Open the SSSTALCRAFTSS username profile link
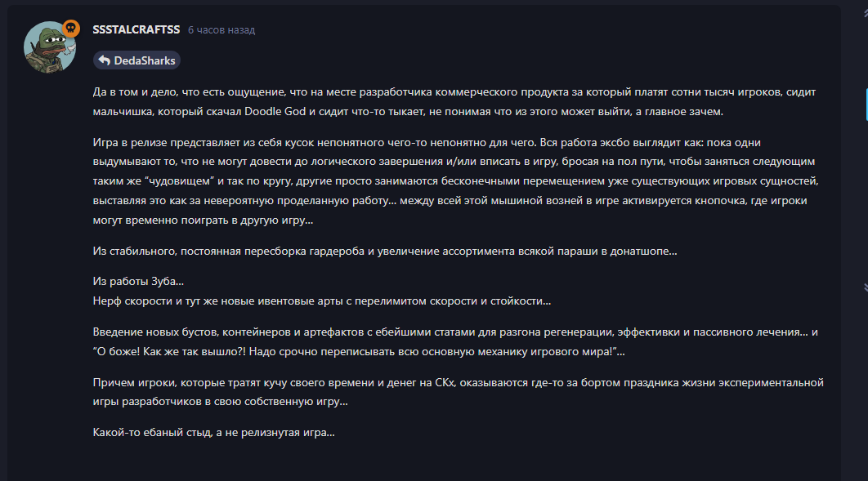The height and width of the screenshot is (481, 868). click(136, 29)
